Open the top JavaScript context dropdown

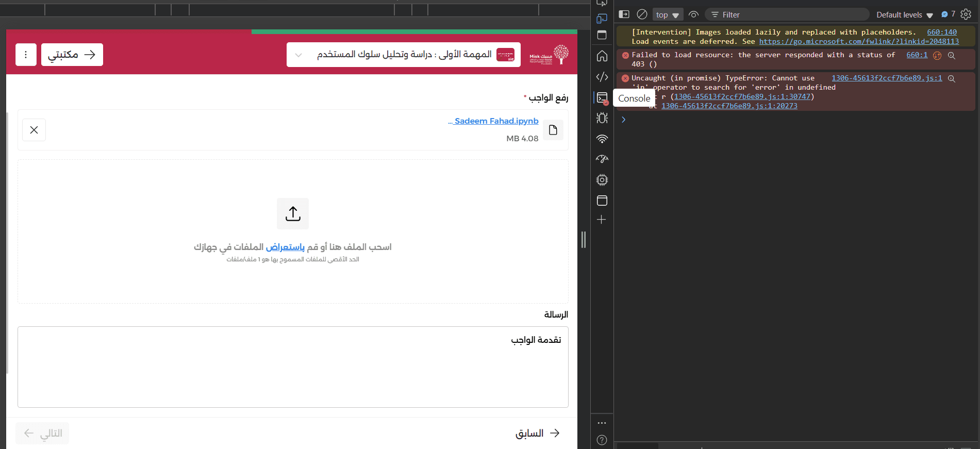pos(668,15)
